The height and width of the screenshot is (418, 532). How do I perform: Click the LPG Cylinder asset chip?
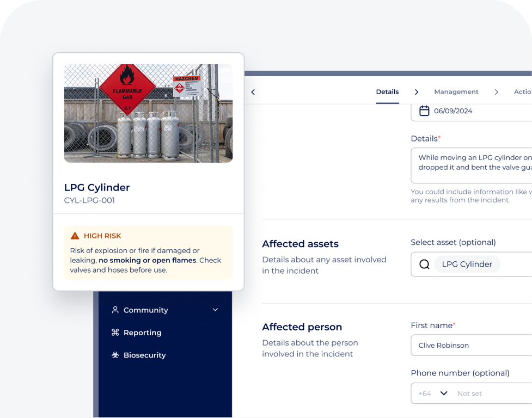(x=467, y=264)
